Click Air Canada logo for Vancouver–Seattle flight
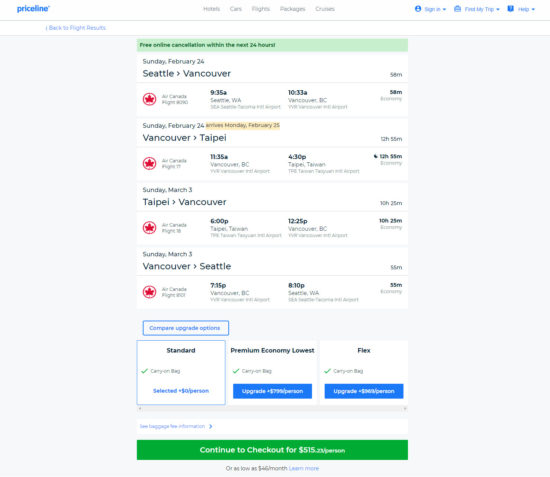The image size is (550, 477). point(149,292)
